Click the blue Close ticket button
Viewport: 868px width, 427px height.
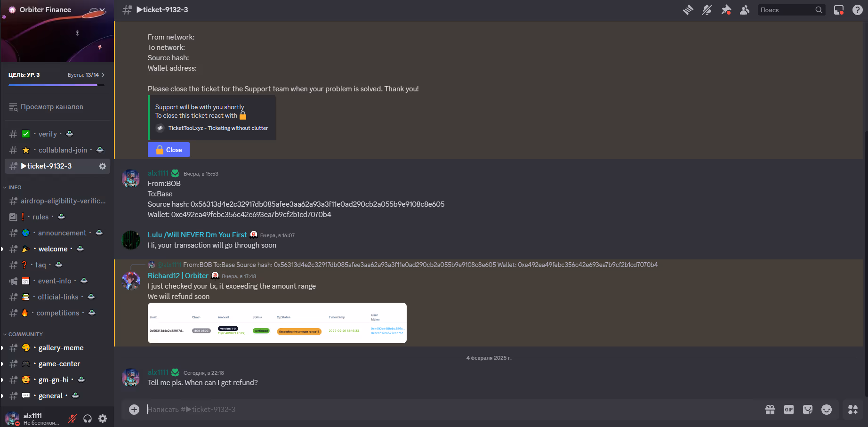pyautogui.click(x=169, y=150)
